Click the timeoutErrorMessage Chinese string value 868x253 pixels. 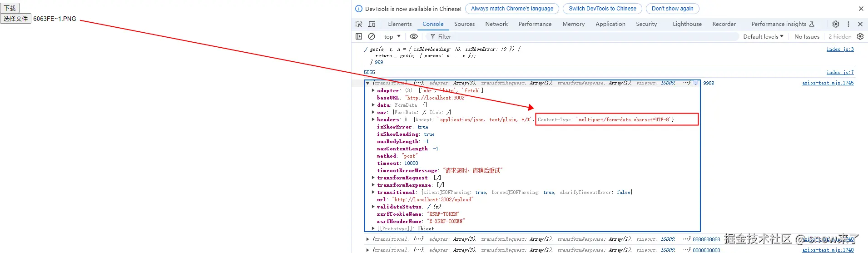472,170
